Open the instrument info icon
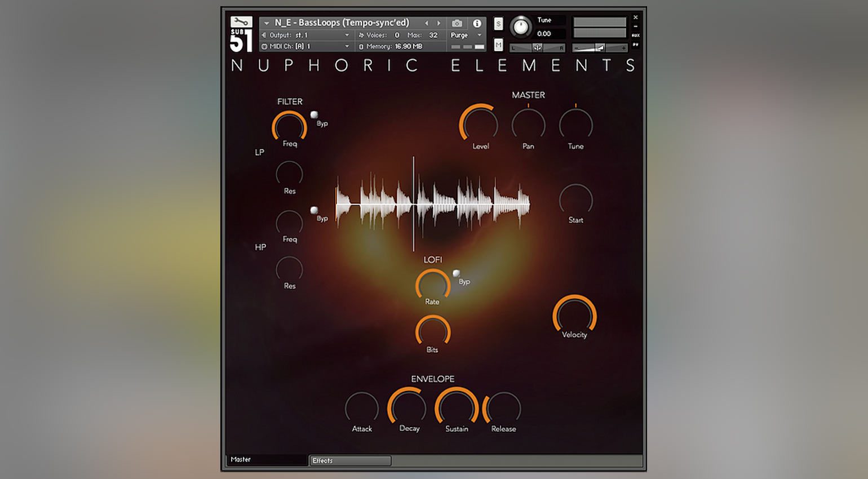Image resolution: width=868 pixels, height=479 pixels. pyautogui.click(x=477, y=23)
